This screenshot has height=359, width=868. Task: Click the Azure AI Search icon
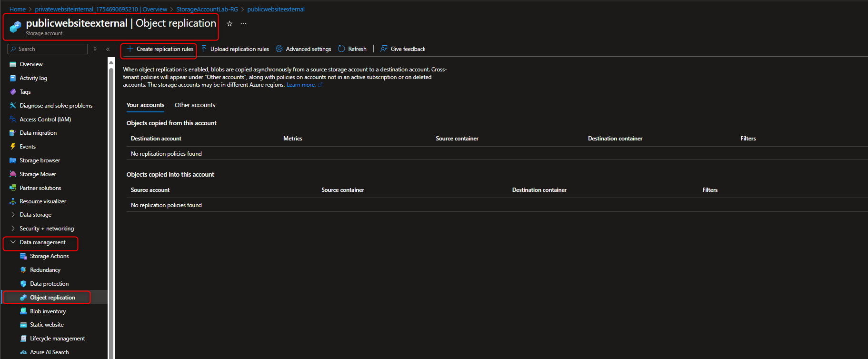point(23,352)
